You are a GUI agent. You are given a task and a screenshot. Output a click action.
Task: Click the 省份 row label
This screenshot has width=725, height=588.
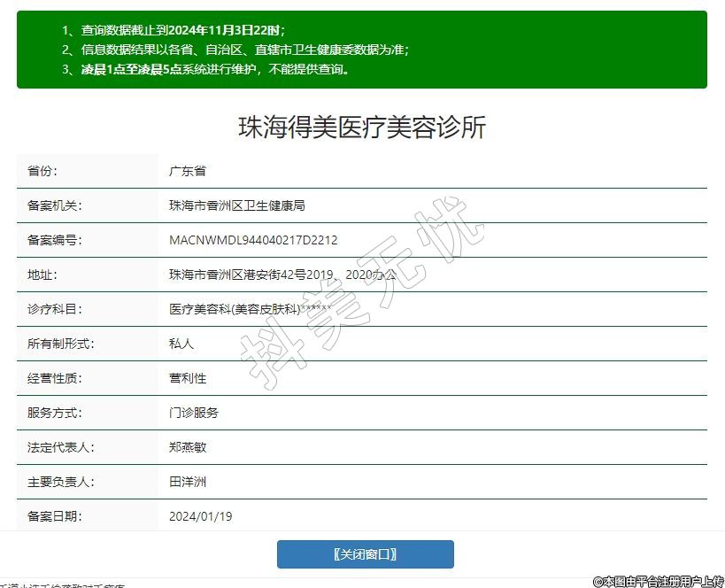point(42,171)
